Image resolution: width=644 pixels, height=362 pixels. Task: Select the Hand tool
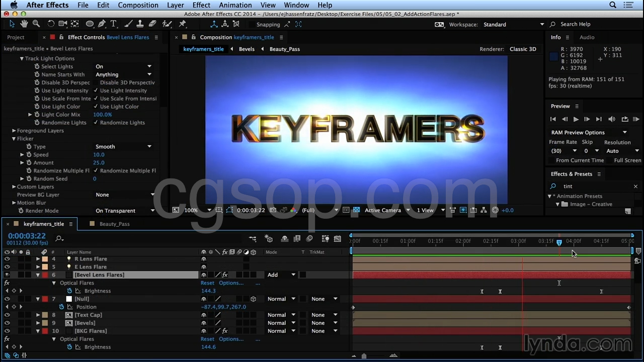[24, 24]
